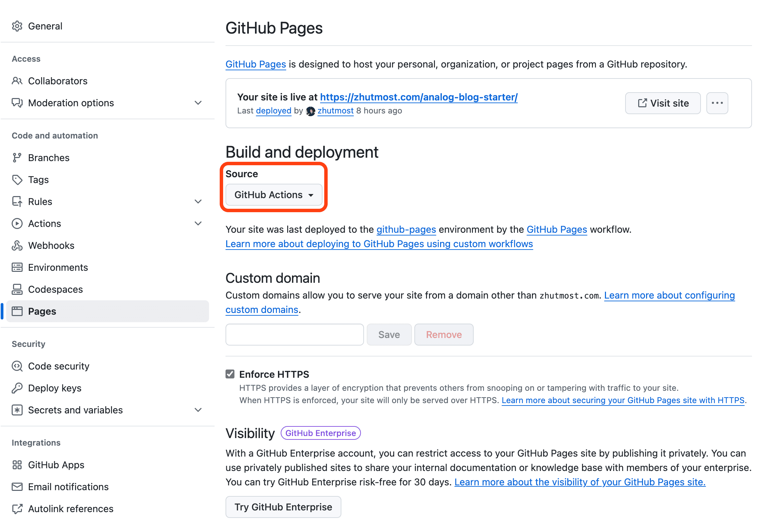Image resolution: width=765 pixels, height=532 pixels.
Task: Select the Codespaces icon
Action: (x=17, y=289)
